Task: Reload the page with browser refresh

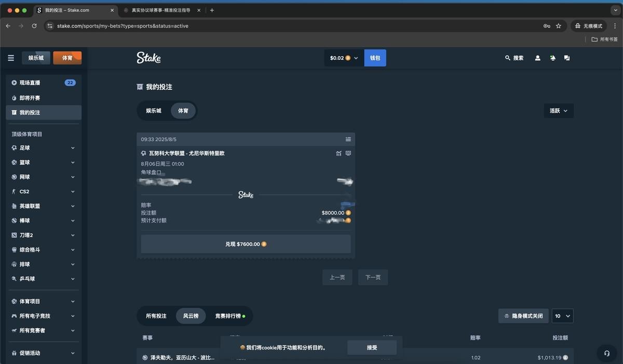Action: 34,26
